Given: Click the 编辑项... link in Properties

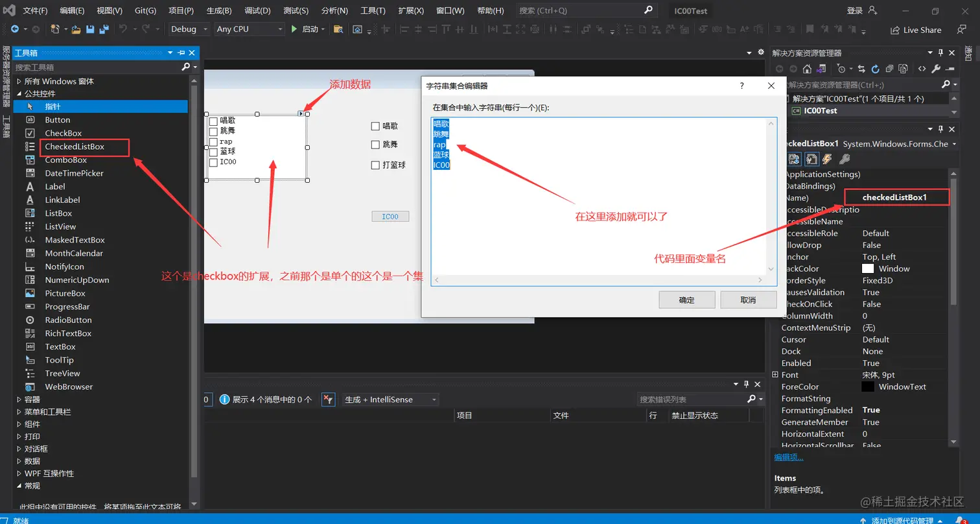Looking at the screenshot, I should 789,457.
